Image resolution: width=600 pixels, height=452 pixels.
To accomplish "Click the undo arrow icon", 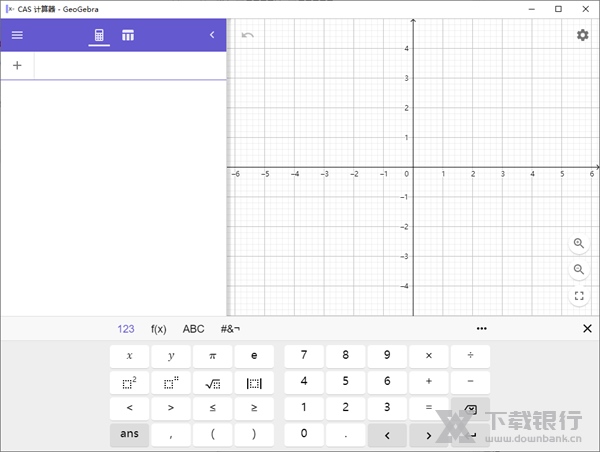I will click(247, 35).
